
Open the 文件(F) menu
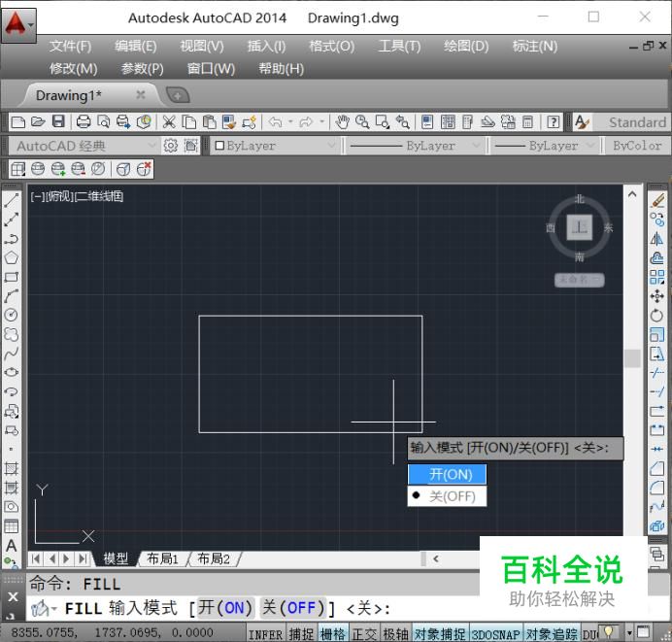click(70, 46)
